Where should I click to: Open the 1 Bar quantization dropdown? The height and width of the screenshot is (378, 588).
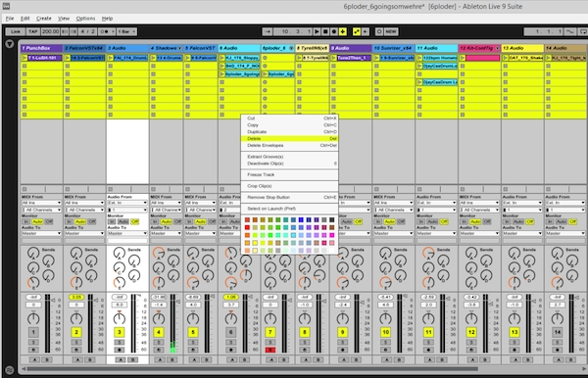click(x=126, y=32)
